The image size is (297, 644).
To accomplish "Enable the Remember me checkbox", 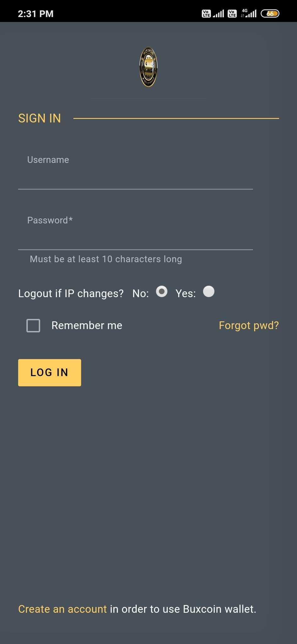I will point(33,325).
